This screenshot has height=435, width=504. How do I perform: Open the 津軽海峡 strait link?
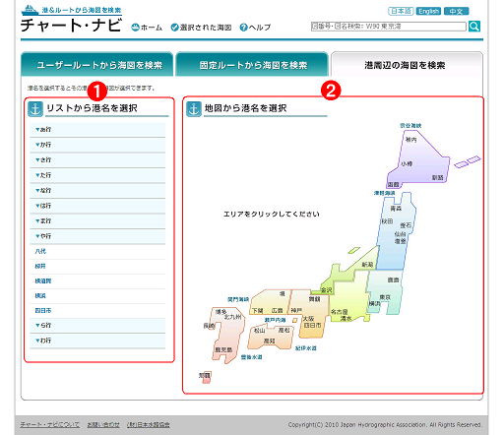click(x=384, y=193)
